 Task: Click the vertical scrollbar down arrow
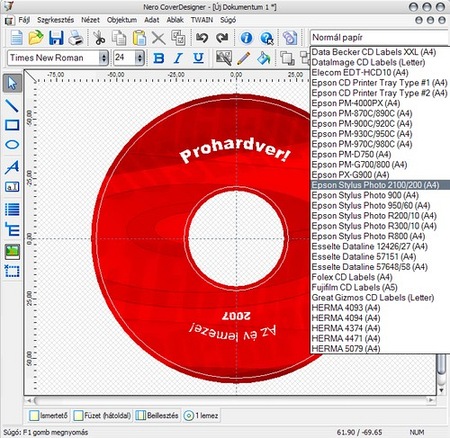pyautogui.click(x=441, y=390)
